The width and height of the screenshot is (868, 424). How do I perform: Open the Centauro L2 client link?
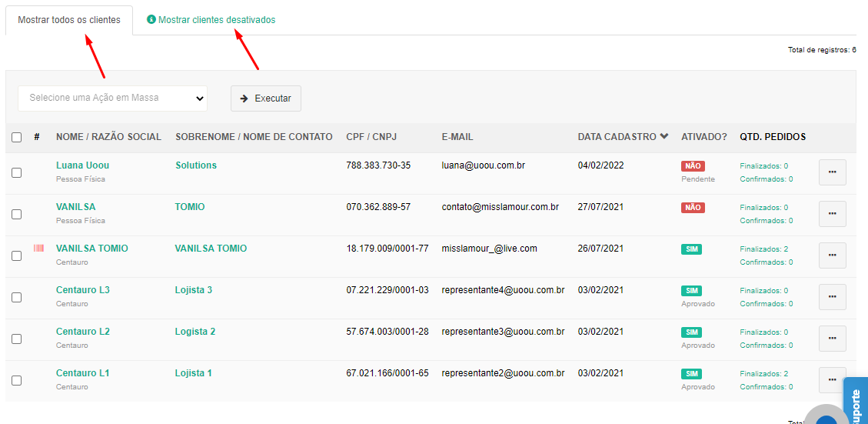[x=83, y=332]
